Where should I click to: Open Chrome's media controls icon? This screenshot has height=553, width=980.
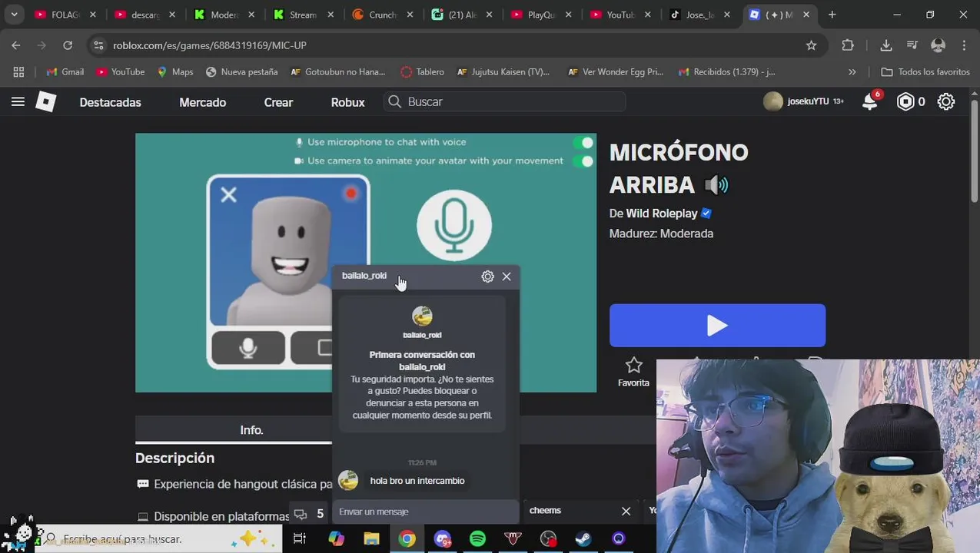pyautogui.click(x=912, y=45)
